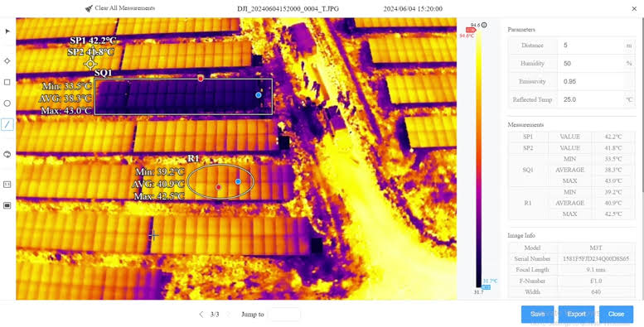This screenshot has height=327, width=644.
Task: Click the Parameters section heading
Action: 521,30
